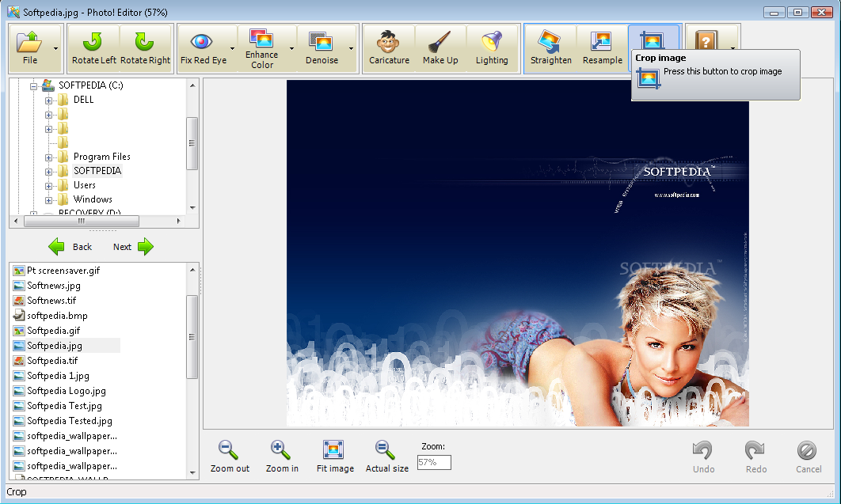Screen dimensions: 841x504
Task: Open Softpedia Tested.jpg from file list
Action: (70, 420)
